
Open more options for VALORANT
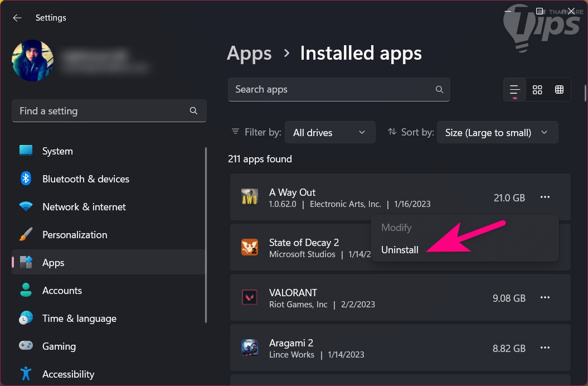click(545, 298)
